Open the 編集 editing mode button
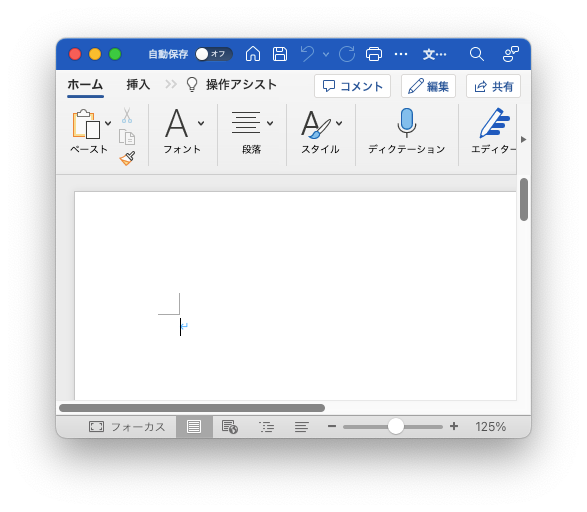Viewport: 587px width, 512px height. point(428,86)
